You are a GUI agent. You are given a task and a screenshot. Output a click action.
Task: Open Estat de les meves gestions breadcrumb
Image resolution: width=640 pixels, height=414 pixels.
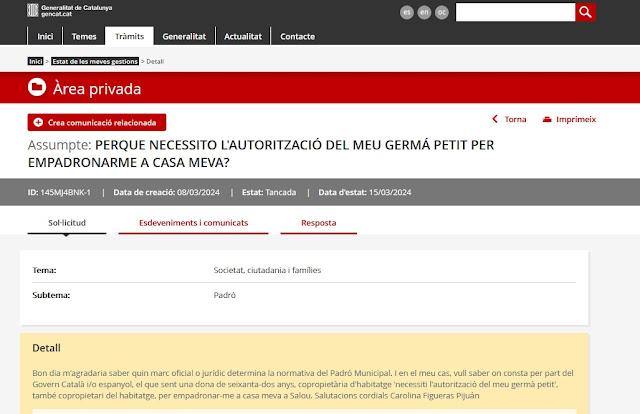(x=95, y=61)
